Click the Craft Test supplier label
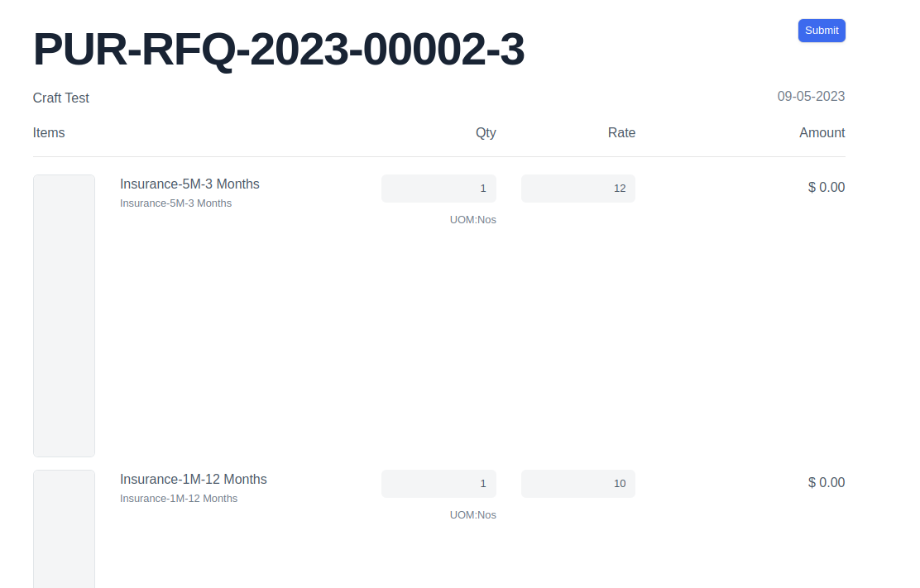920x588 pixels. coord(60,98)
